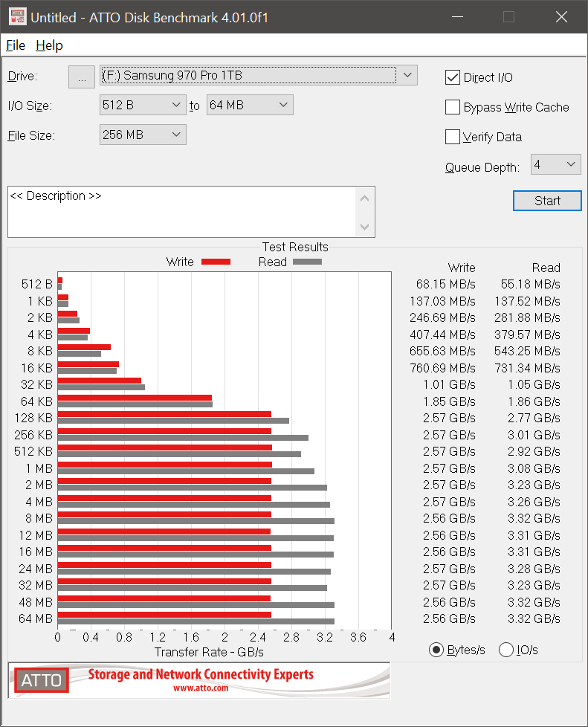This screenshot has width=588, height=727.
Task: Click the 16 KB read value 731.34 MB/s
Action: pyautogui.click(x=527, y=368)
